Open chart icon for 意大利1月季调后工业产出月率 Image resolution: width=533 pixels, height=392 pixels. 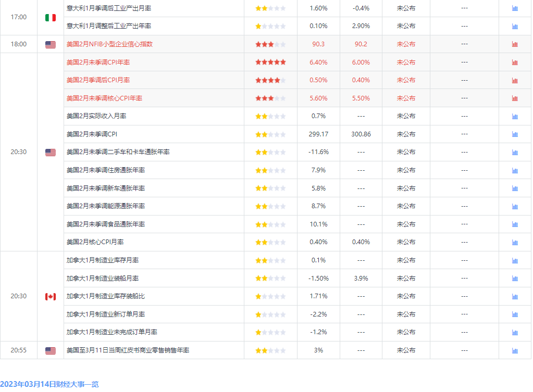(515, 8)
